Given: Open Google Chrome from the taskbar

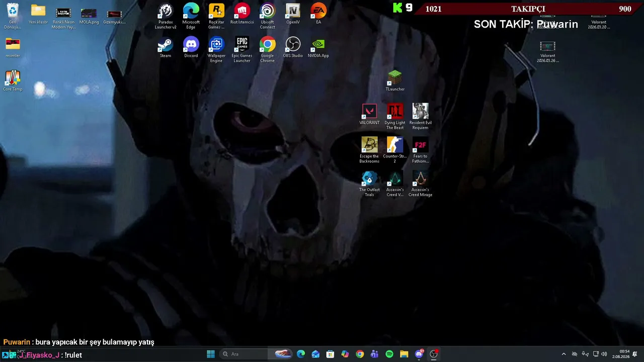Looking at the screenshot, I should tap(360, 354).
